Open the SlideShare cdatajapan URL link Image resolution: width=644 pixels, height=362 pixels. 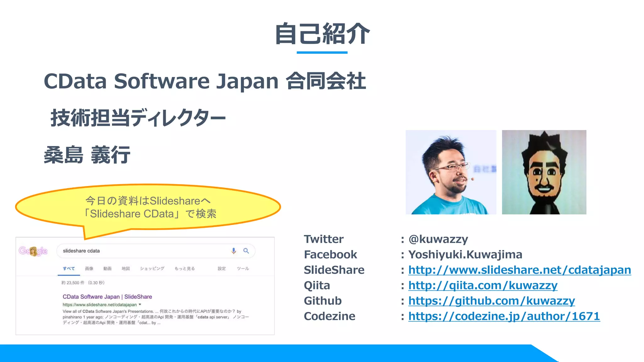519,270
